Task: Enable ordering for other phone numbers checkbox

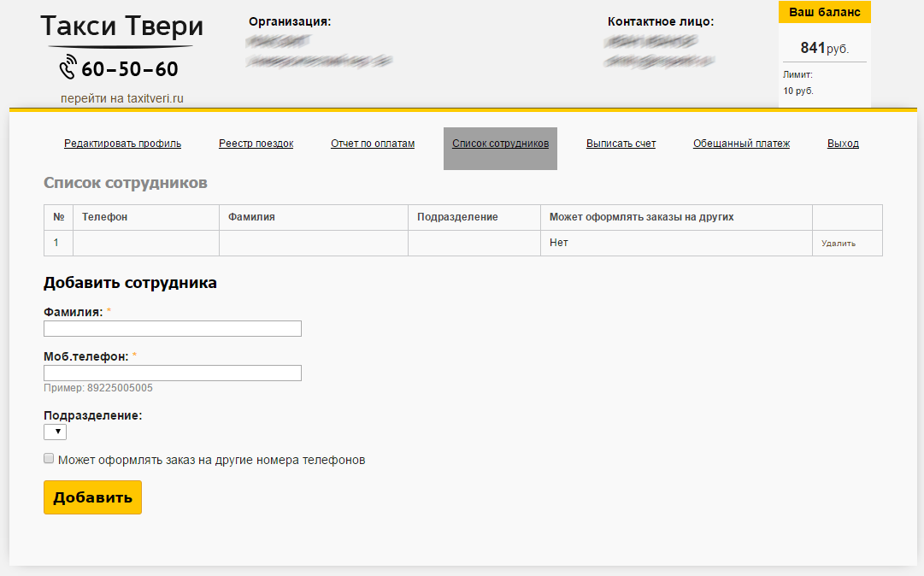Action: [x=49, y=459]
